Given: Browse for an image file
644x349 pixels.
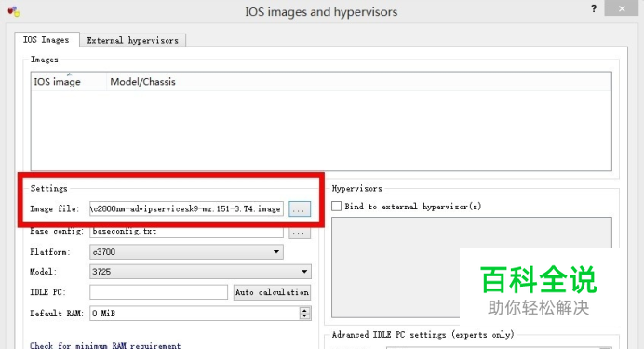Looking at the screenshot, I should [x=300, y=209].
